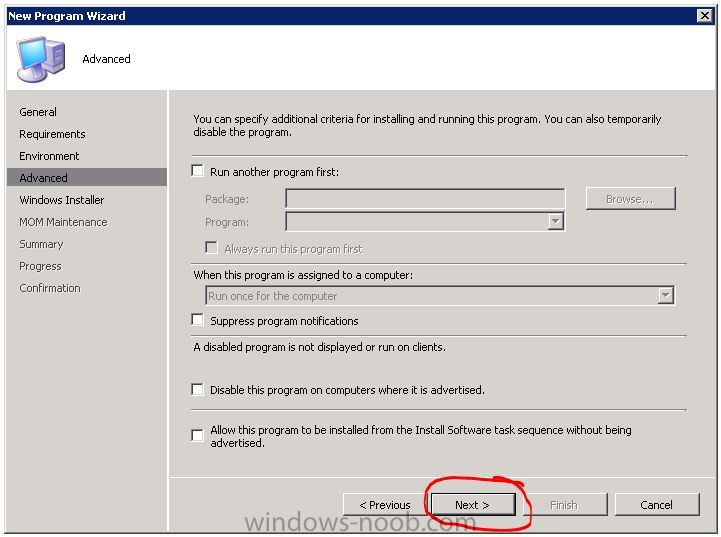Click inside the Package text field
The height and width of the screenshot is (537, 721).
click(x=425, y=199)
